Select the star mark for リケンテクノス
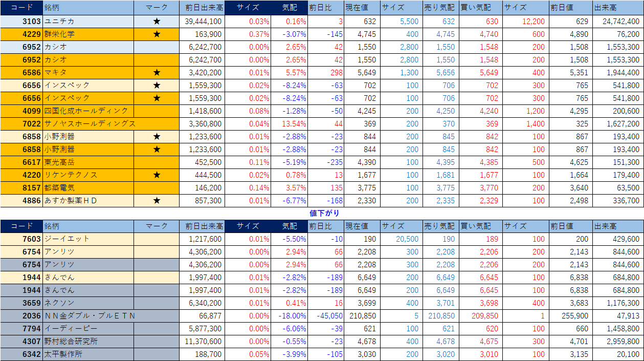Image resolution: width=644 pixels, height=361 pixels. pos(157,175)
